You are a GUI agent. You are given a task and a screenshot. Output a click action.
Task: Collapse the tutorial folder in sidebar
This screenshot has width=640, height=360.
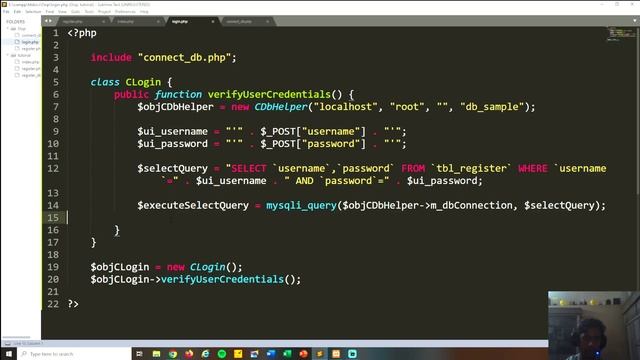click(7, 55)
